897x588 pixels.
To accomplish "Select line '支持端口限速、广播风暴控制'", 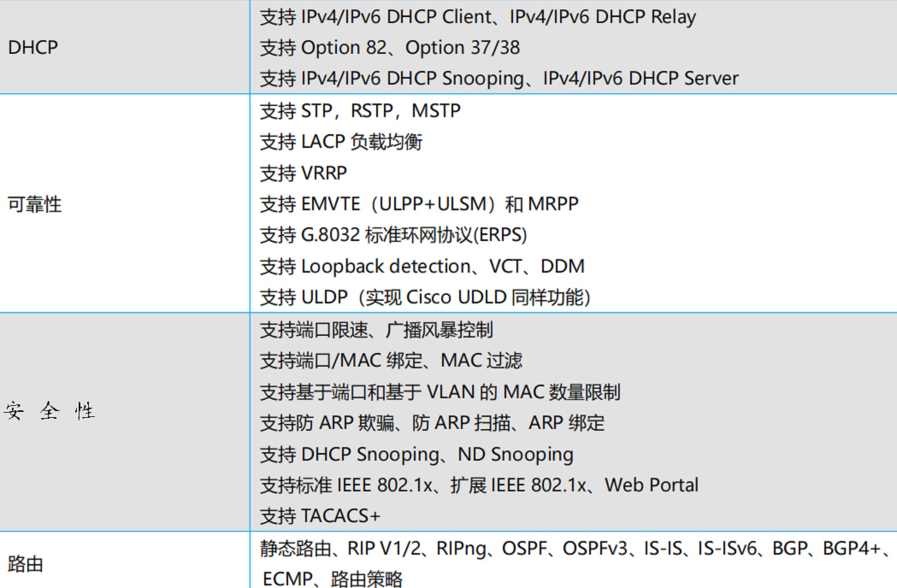I will point(376,330).
